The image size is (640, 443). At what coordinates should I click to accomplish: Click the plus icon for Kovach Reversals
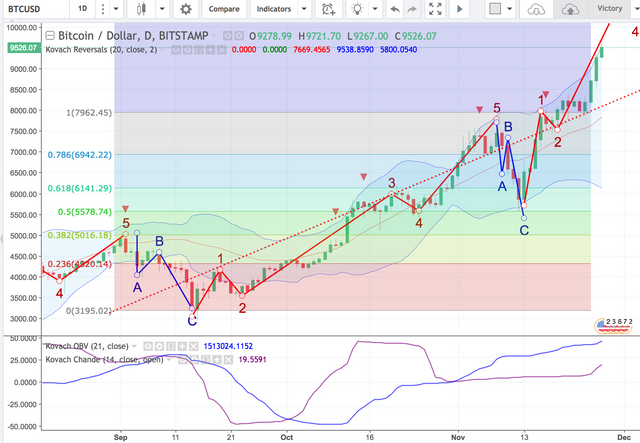tap(210, 50)
